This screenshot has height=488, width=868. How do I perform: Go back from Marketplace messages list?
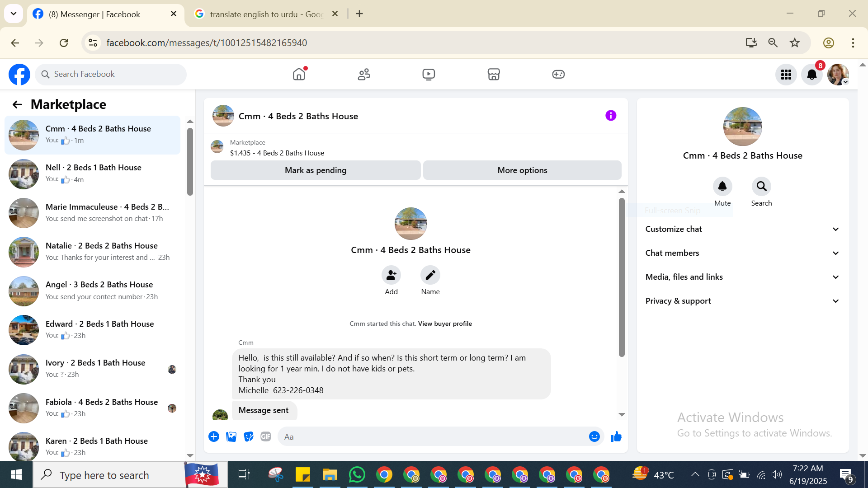click(17, 105)
